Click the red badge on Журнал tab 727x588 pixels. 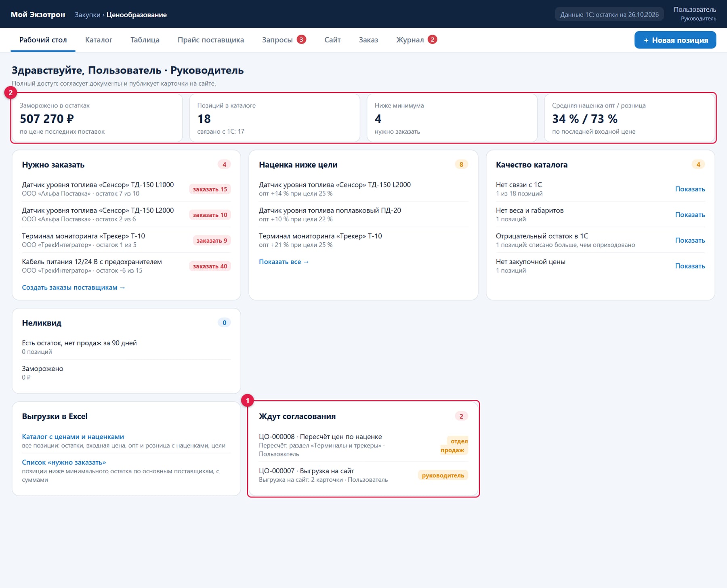[x=432, y=40]
